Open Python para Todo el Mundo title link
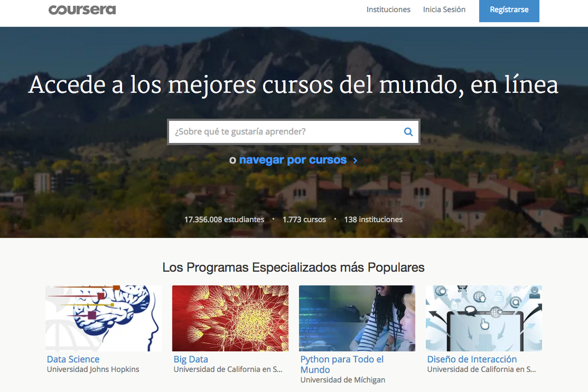 point(342,365)
